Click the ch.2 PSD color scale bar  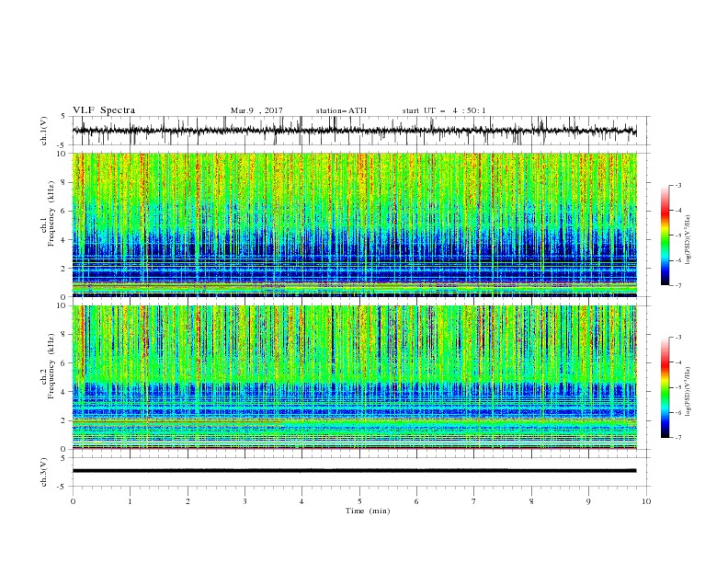click(x=665, y=387)
